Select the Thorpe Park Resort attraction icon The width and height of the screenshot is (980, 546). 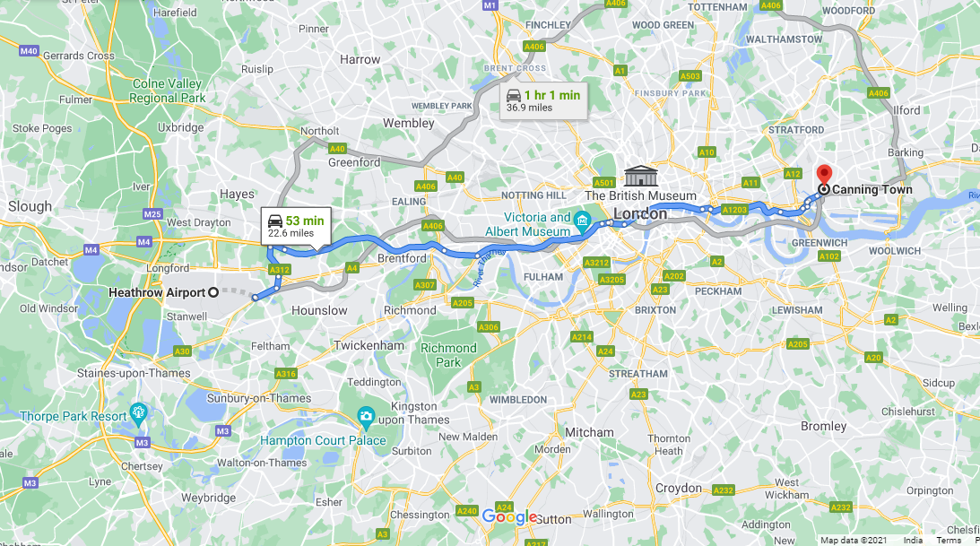pos(138,413)
